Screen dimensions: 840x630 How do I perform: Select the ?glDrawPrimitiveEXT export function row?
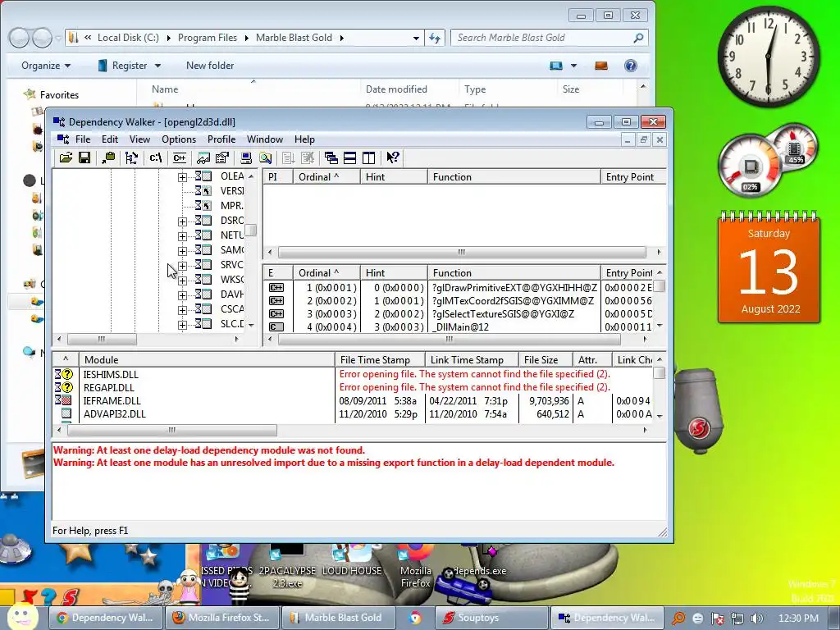(x=459, y=288)
